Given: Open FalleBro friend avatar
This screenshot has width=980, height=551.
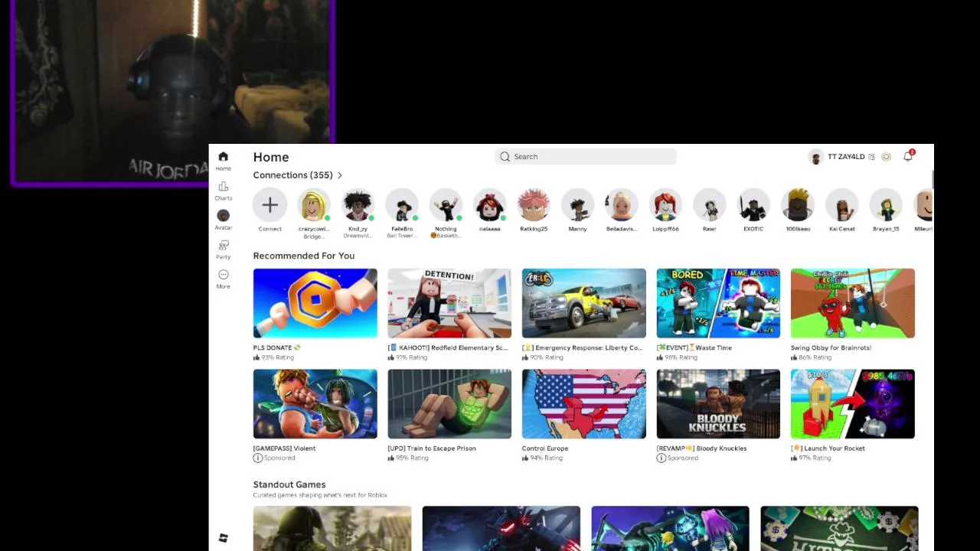Looking at the screenshot, I should 402,205.
